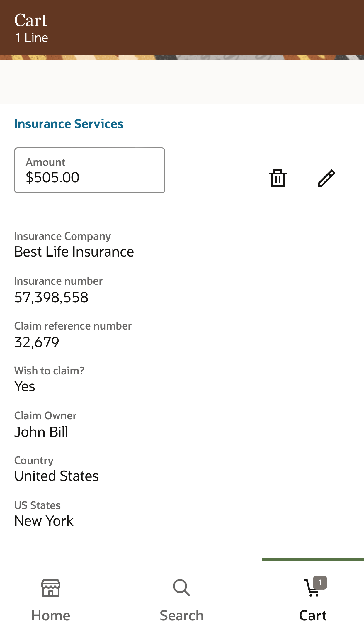Click the "Wish to claim?" Yes value
364x628 pixels.
pos(25,386)
